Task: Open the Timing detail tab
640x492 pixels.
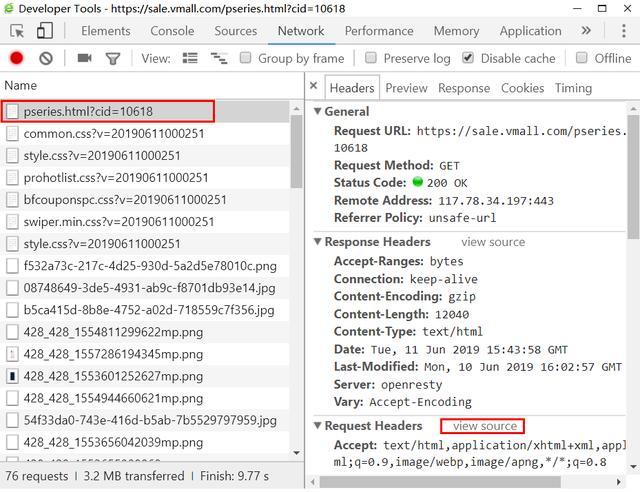Action: [573, 88]
